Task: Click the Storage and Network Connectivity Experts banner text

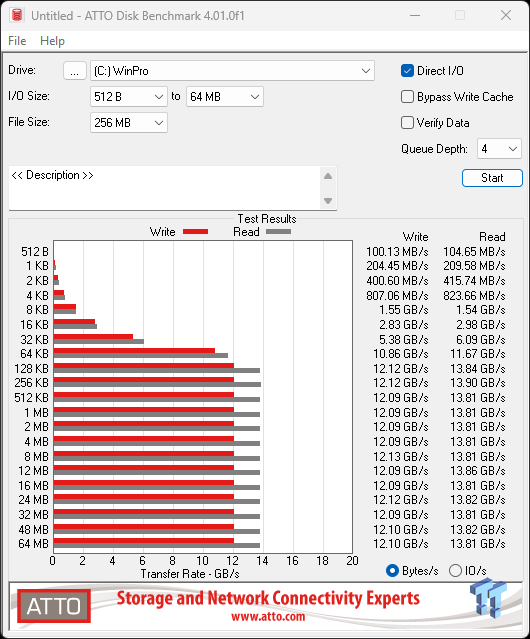Action: (x=268, y=598)
